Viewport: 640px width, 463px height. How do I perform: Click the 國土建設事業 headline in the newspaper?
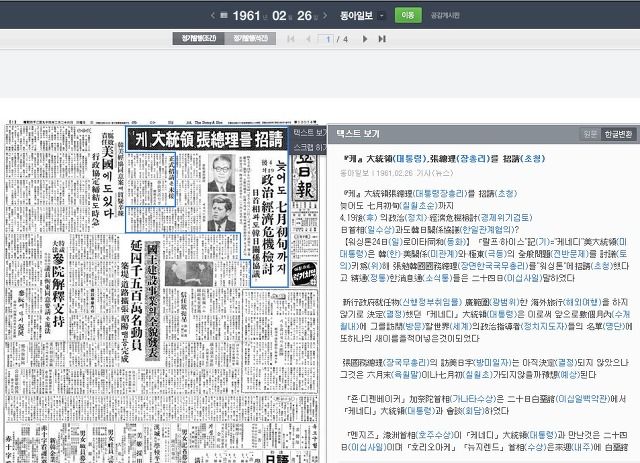[153, 300]
